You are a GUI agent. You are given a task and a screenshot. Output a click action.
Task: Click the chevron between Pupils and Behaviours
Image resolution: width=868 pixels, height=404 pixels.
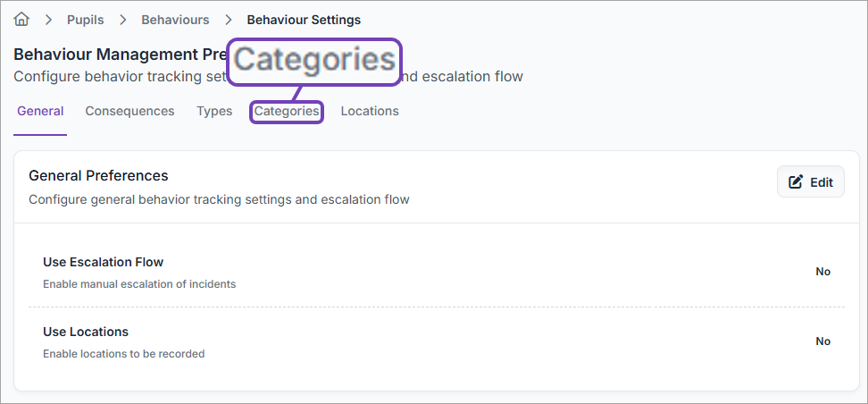click(x=122, y=20)
